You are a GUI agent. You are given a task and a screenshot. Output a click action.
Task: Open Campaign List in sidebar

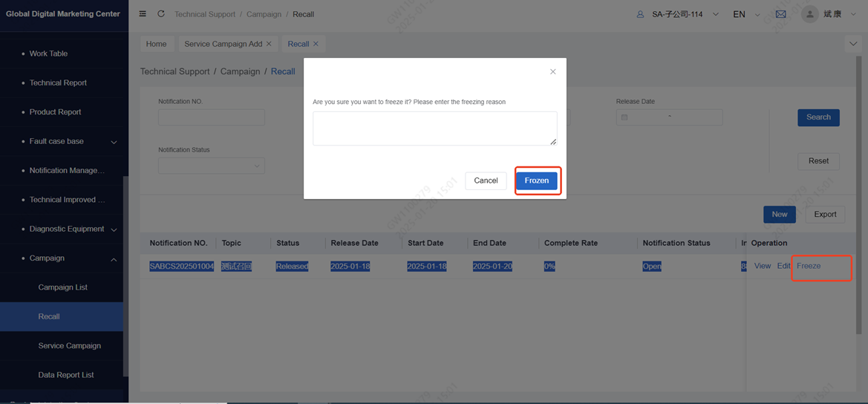point(62,287)
